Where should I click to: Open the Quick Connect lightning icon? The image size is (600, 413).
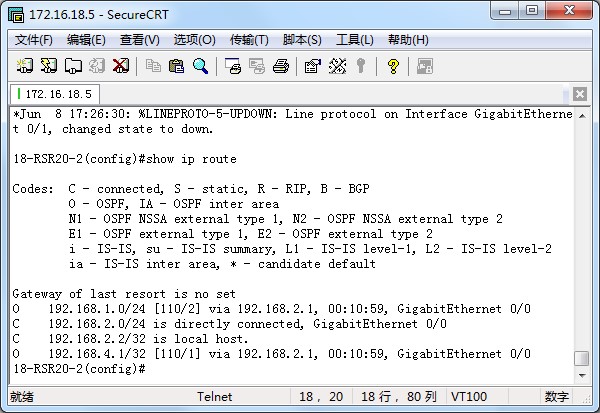pyautogui.click(x=49, y=66)
